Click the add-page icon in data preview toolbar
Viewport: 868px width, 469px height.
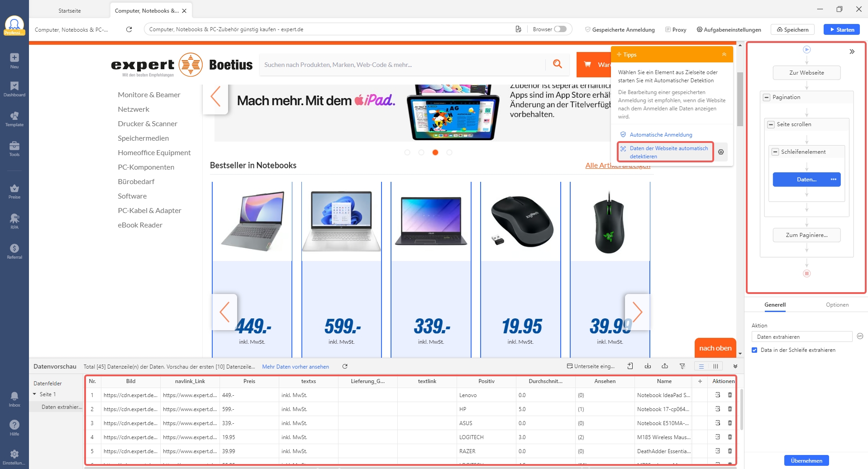pyautogui.click(x=630, y=366)
